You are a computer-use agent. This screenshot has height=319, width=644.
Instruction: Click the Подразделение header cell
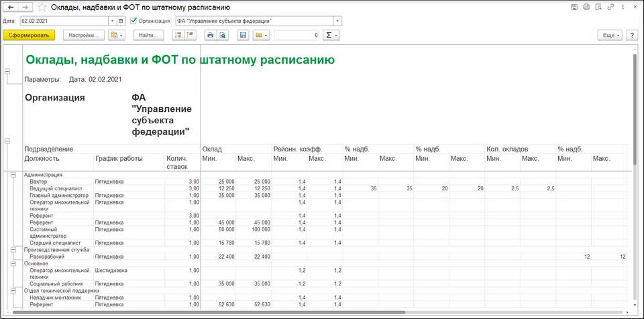[x=111, y=149]
